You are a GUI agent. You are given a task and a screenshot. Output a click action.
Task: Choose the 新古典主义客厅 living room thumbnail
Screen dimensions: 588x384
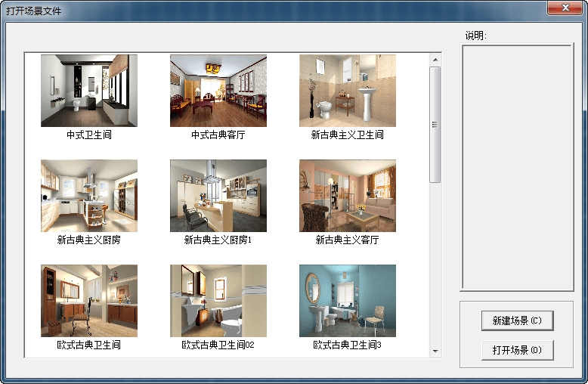click(348, 196)
